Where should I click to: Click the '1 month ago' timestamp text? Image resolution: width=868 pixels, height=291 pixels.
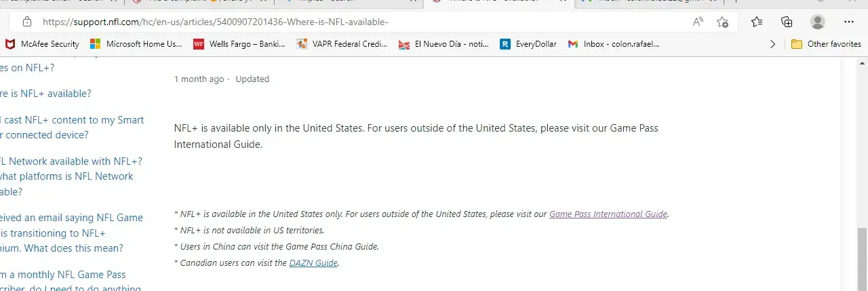(x=199, y=79)
